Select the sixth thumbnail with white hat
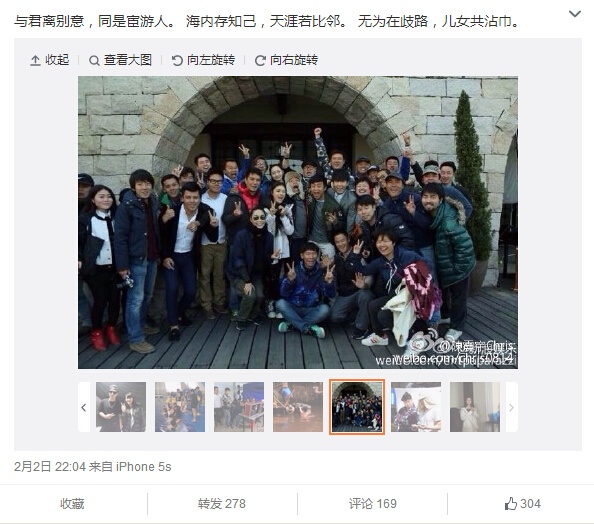The width and height of the screenshot is (594, 524). (x=416, y=407)
